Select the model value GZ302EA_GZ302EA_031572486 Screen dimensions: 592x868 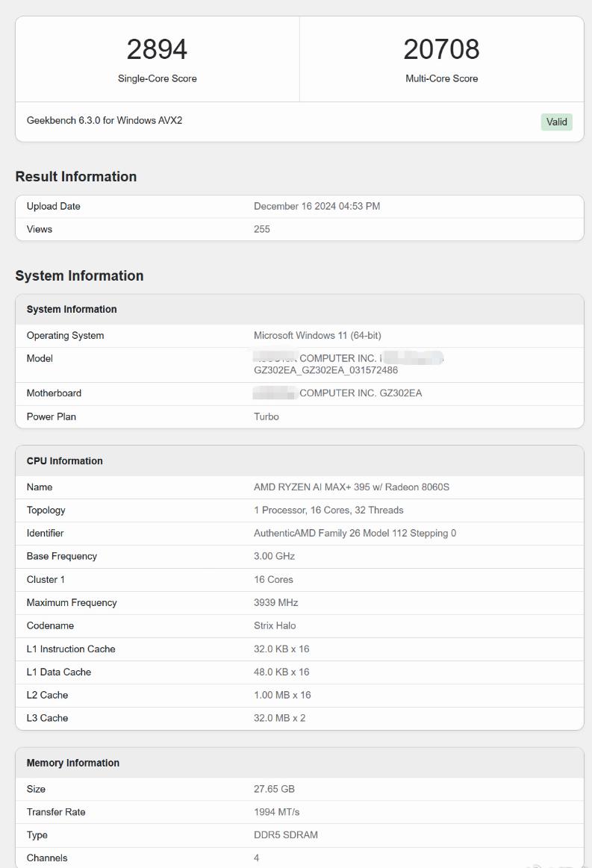pos(325,369)
